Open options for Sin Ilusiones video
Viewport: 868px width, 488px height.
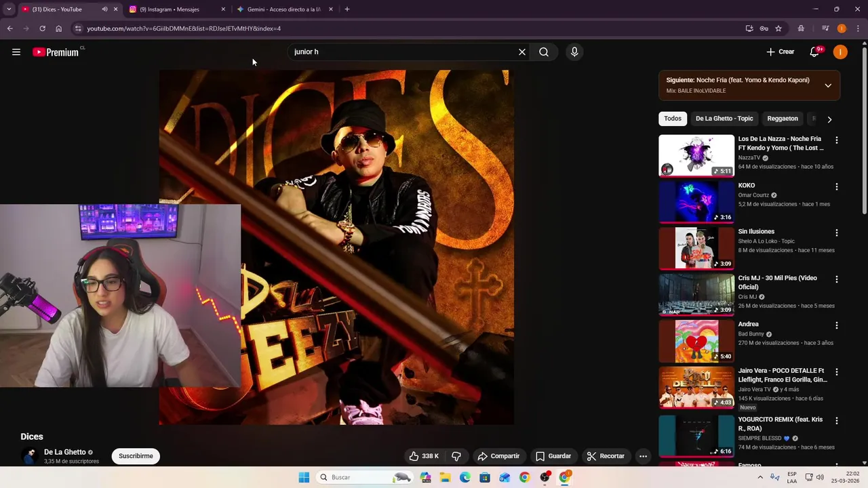point(837,232)
